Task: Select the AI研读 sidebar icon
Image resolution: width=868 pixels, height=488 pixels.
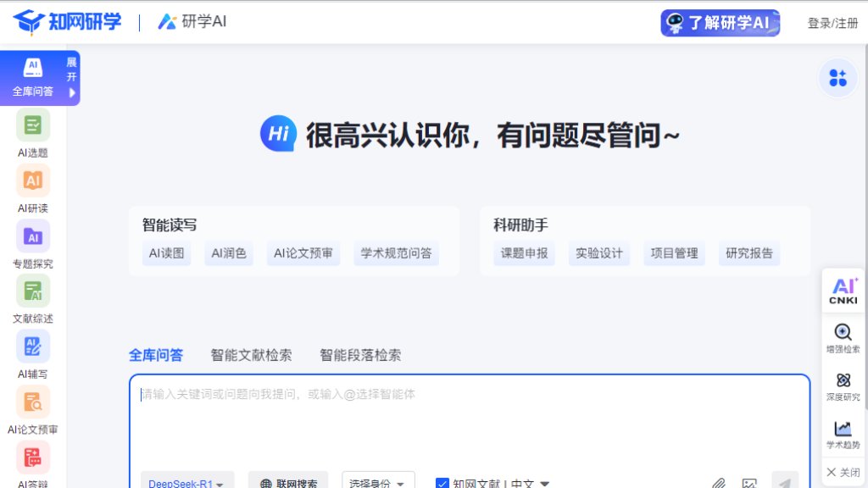Action: click(32, 188)
